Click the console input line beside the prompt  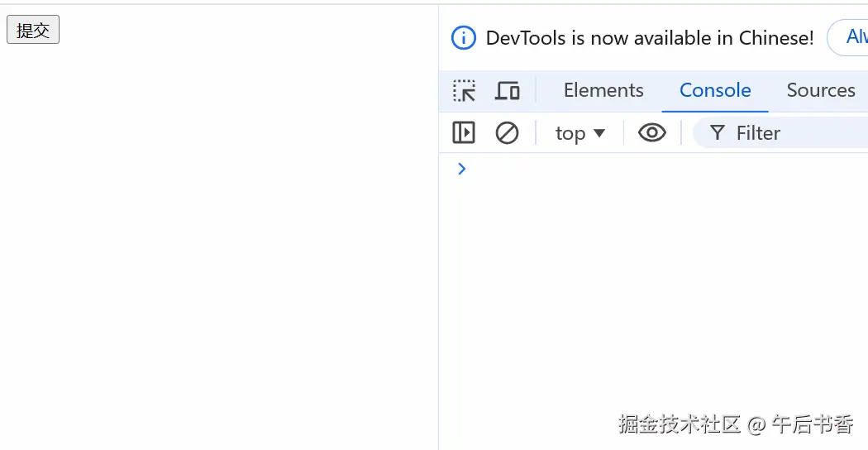pyautogui.click(x=661, y=169)
